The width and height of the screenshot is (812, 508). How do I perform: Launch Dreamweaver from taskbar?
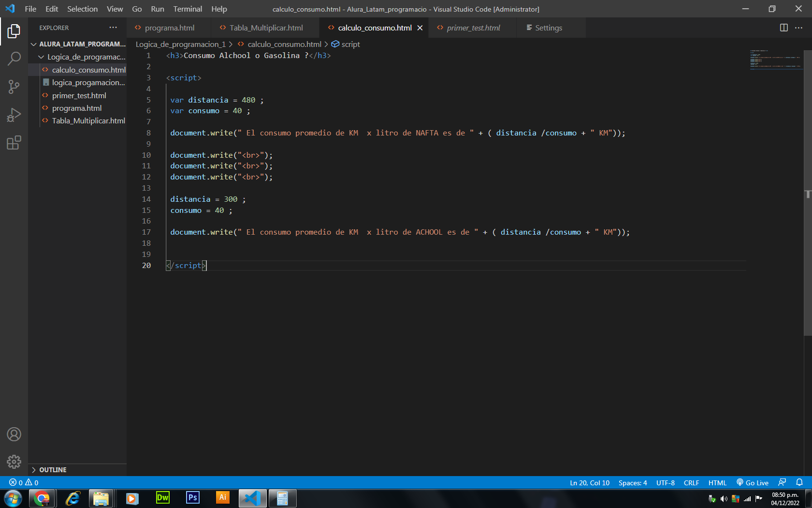pyautogui.click(x=163, y=497)
